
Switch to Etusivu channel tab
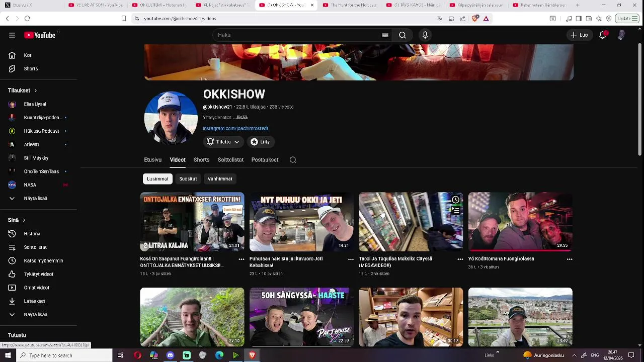(x=152, y=160)
